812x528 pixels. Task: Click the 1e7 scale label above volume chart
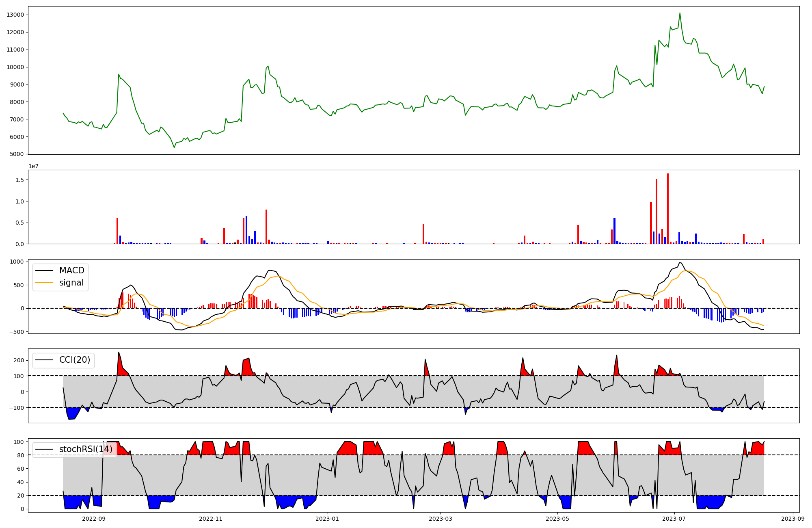pyautogui.click(x=33, y=166)
